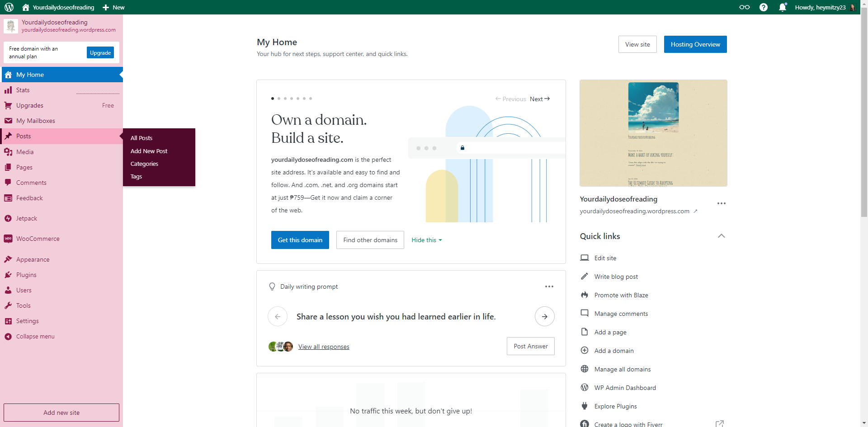This screenshot has width=868, height=427.
Task: Open Hosting Overview
Action: tap(695, 44)
